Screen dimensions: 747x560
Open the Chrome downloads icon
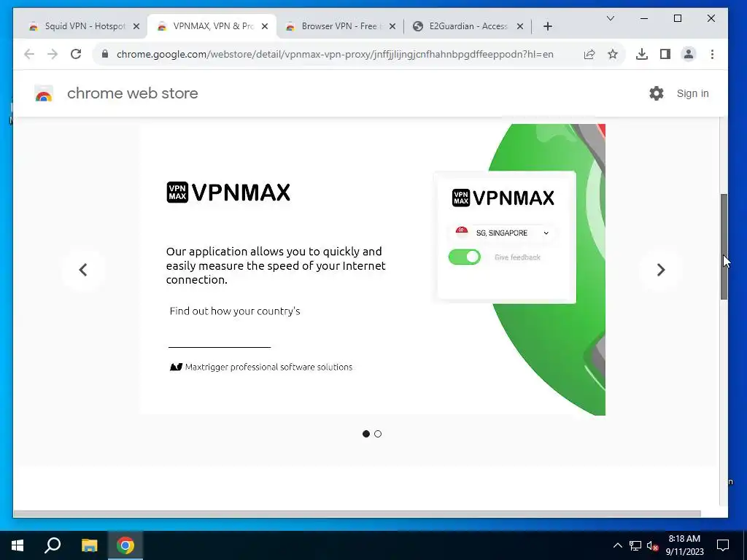(x=642, y=54)
